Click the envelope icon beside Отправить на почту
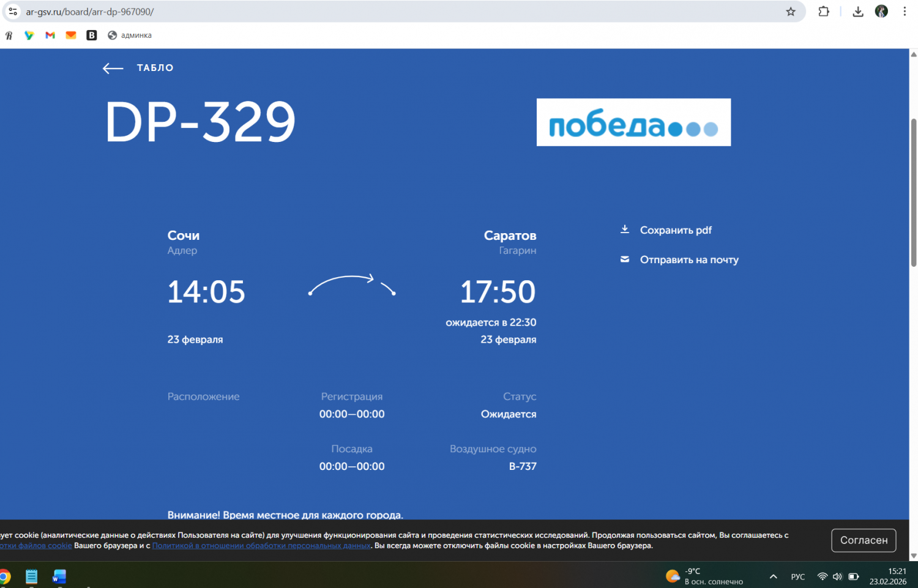This screenshot has width=918, height=588. pos(625,259)
